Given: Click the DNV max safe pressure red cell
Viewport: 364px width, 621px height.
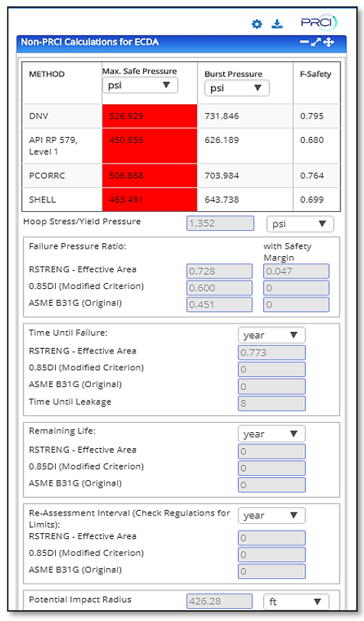Looking at the screenshot, I should tap(150, 116).
